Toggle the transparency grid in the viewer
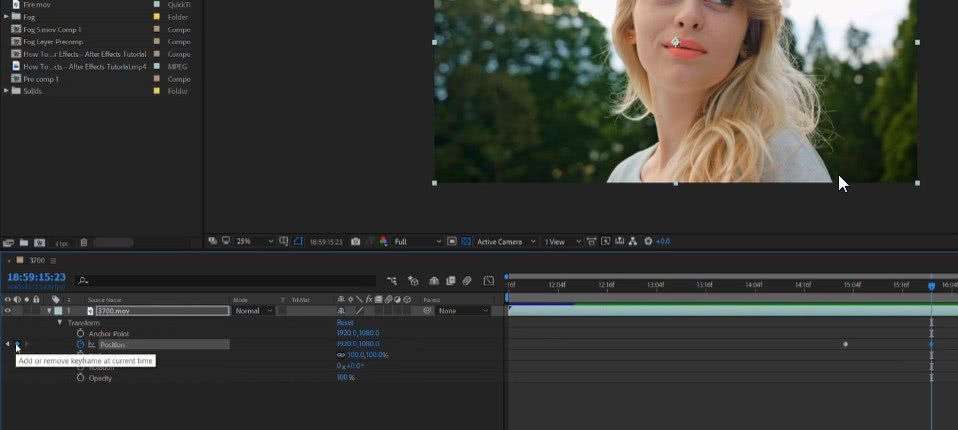Image resolution: width=958 pixels, height=430 pixels. [466, 241]
